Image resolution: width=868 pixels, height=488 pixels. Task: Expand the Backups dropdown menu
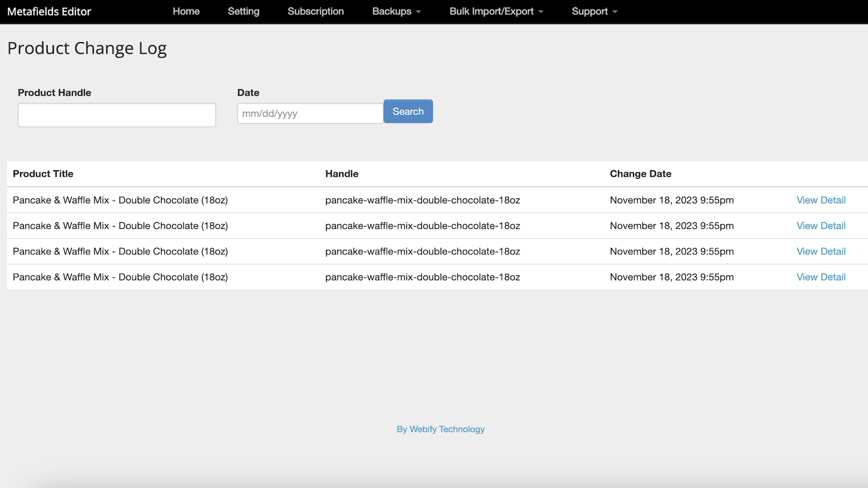(x=397, y=11)
